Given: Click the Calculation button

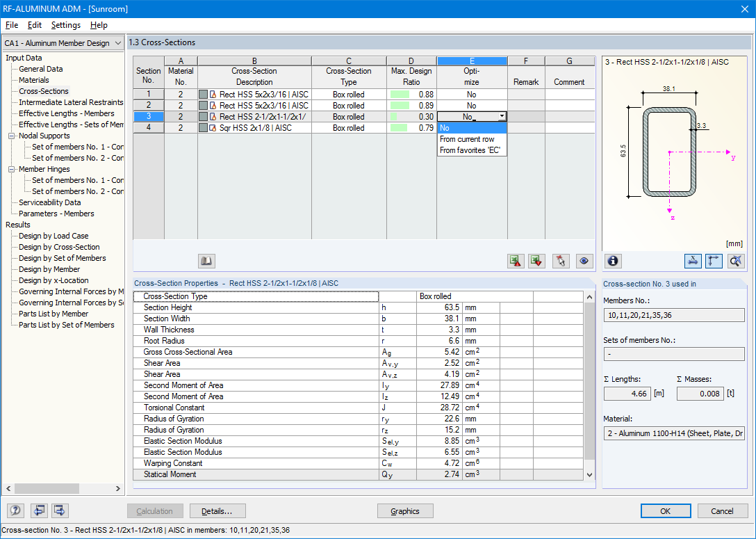Looking at the screenshot, I should (x=155, y=511).
